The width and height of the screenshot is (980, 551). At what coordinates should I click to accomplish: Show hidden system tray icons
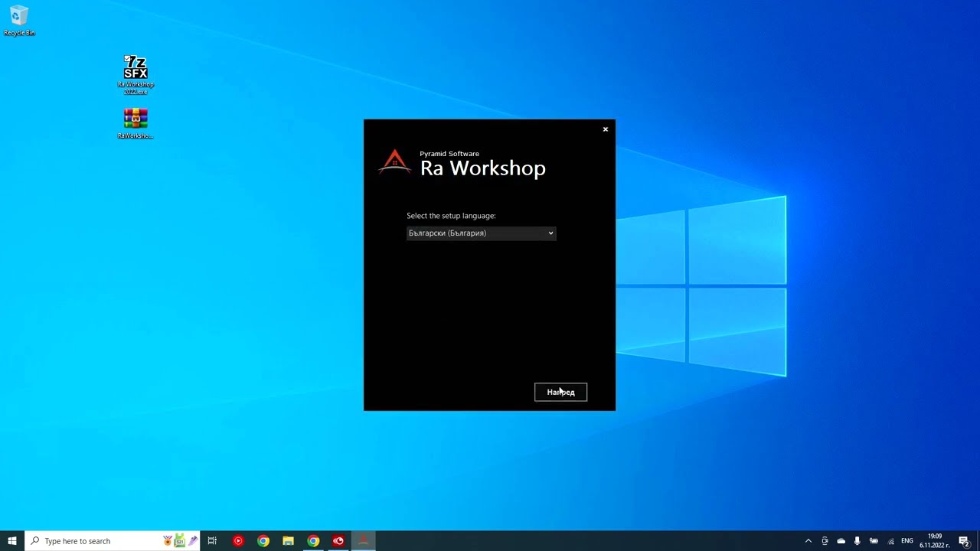pos(808,541)
